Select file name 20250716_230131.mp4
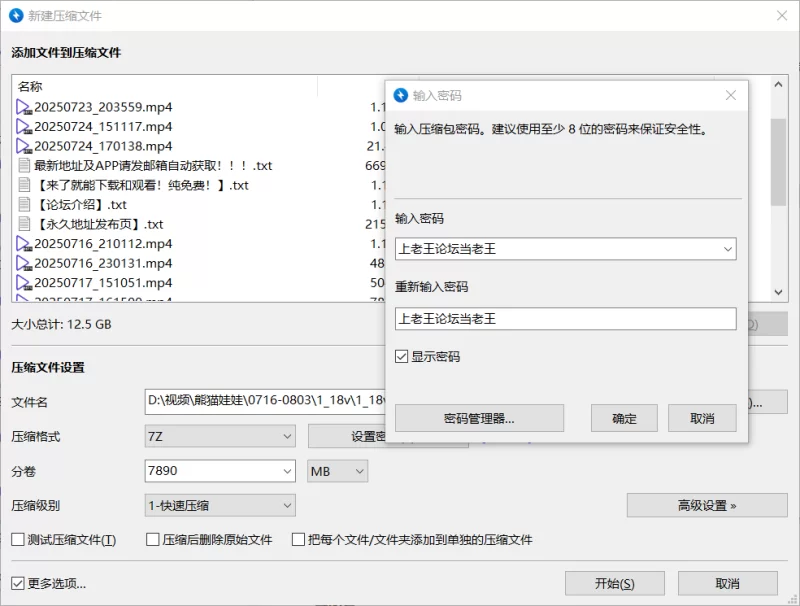This screenshot has width=800, height=606. (103, 263)
